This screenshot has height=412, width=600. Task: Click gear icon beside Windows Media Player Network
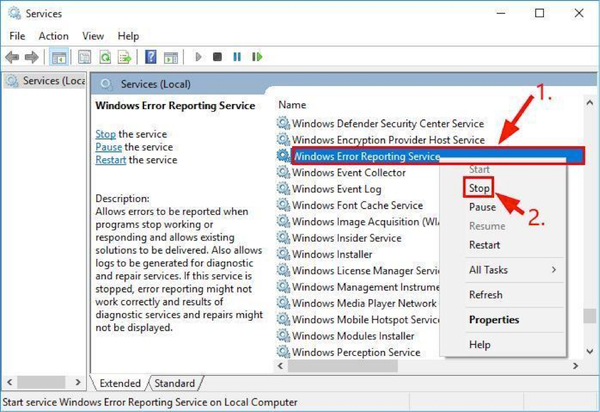(283, 303)
